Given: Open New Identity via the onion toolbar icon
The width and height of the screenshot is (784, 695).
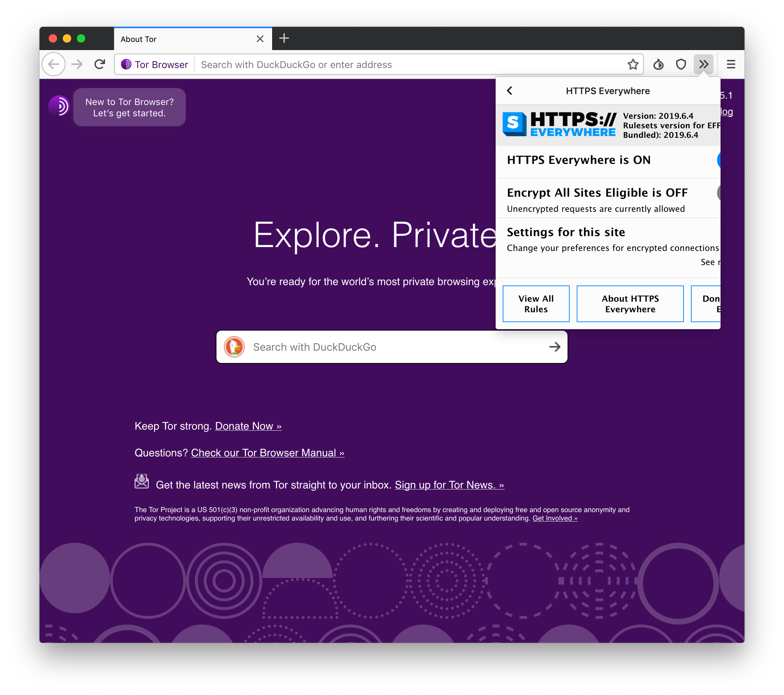Looking at the screenshot, I should pos(658,64).
